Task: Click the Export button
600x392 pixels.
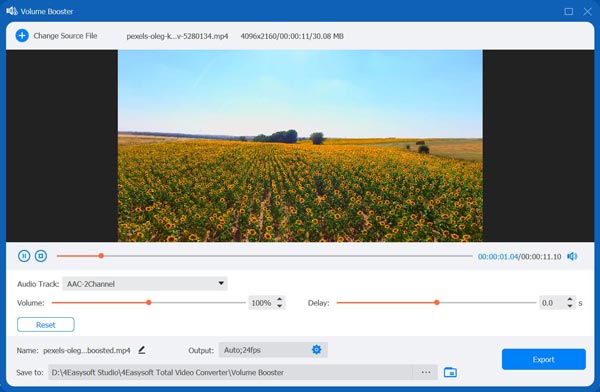Action: (543, 359)
